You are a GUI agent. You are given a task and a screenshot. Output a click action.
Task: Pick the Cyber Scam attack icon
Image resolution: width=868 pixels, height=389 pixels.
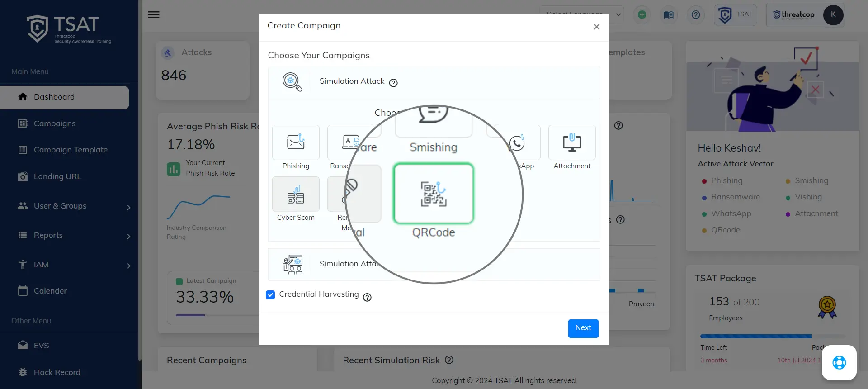tap(296, 194)
